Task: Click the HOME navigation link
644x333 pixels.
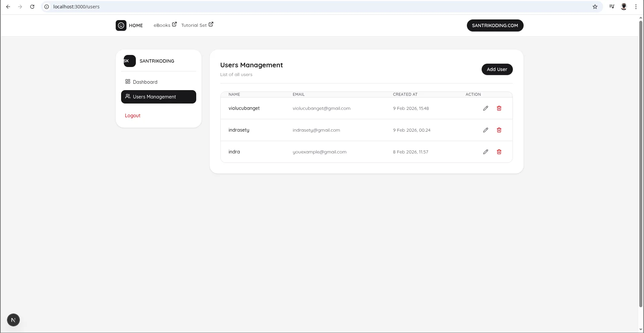Action: (136, 25)
